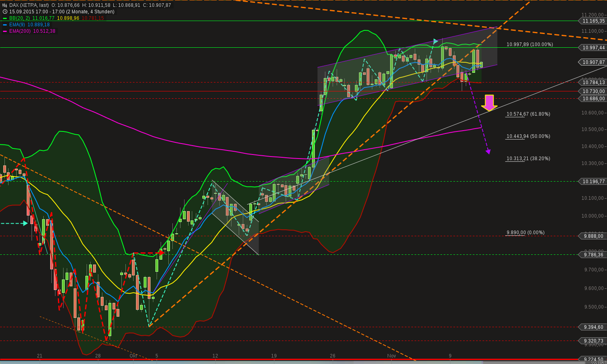
Task: Click the Okt month label on time axis
Action: click(134, 356)
